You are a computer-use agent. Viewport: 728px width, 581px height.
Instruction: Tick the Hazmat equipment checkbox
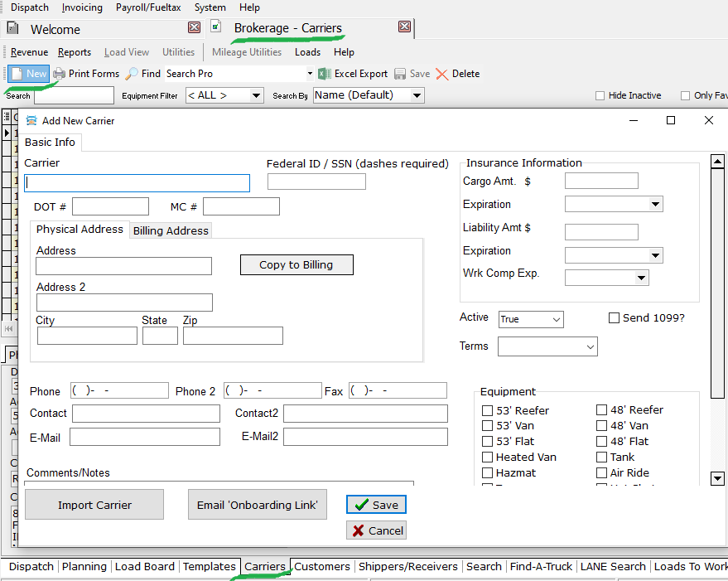pos(488,473)
